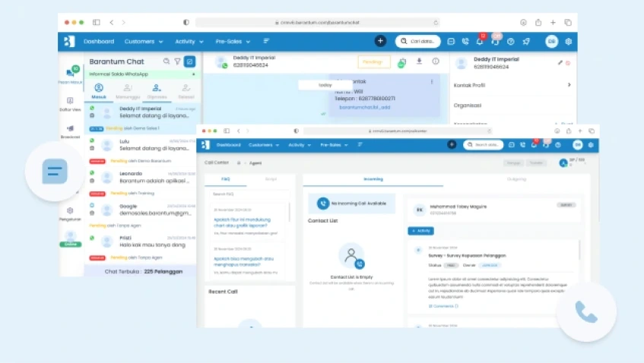Viewport: 644px width, 363px height.
Task: Search chats with the Barantum Chat magnifier
Action: click(x=167, y=62)
